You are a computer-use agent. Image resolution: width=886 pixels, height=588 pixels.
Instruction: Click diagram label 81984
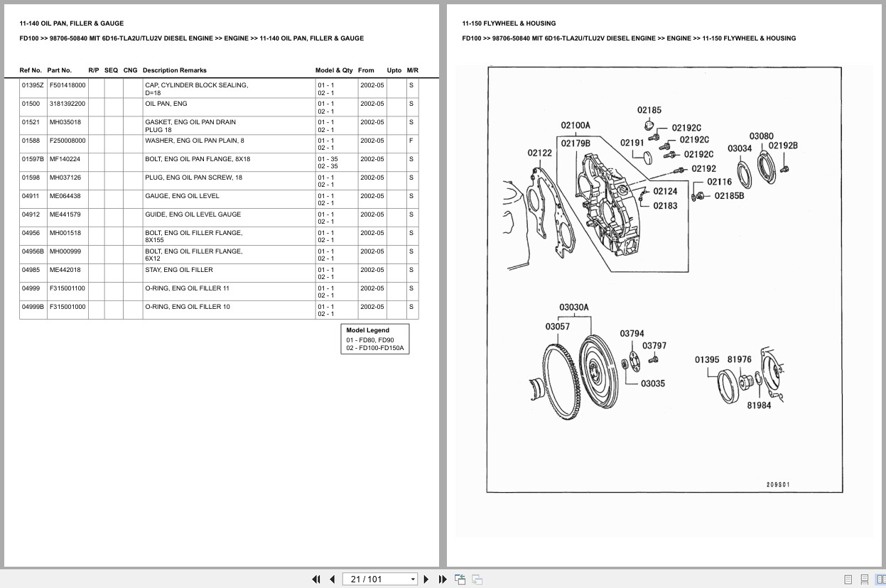pyautogui.click(x=759, y=405)
